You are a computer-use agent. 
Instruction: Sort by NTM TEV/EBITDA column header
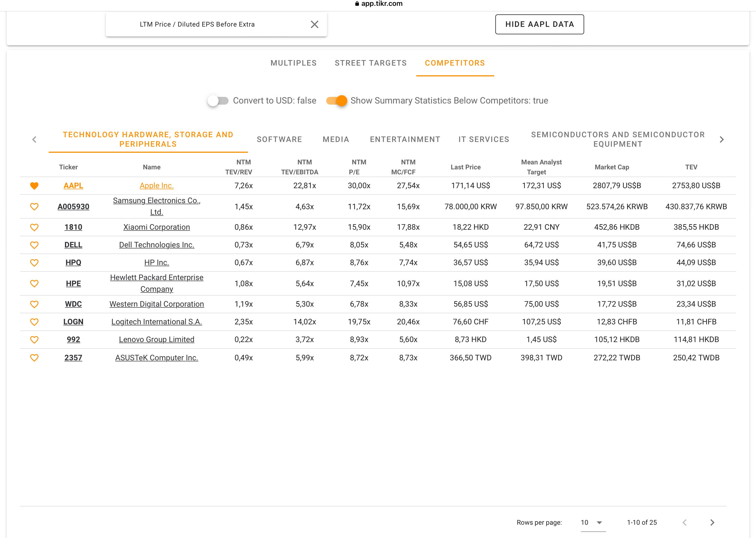[x=300, y=167]
